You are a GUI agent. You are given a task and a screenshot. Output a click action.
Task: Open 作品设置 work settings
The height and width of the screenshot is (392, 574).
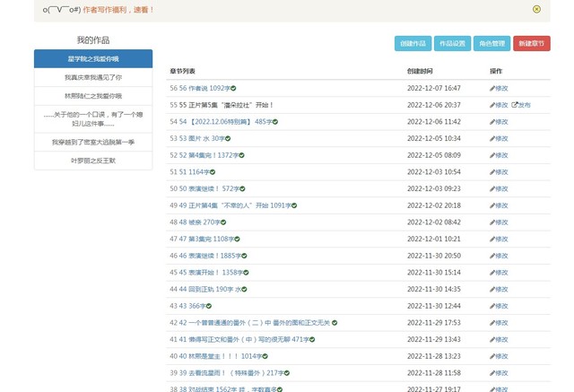tap(451, 44)
